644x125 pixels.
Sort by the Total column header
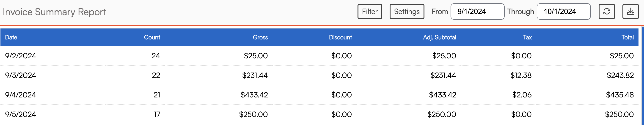pyautogui.click(x=627, y=37)
